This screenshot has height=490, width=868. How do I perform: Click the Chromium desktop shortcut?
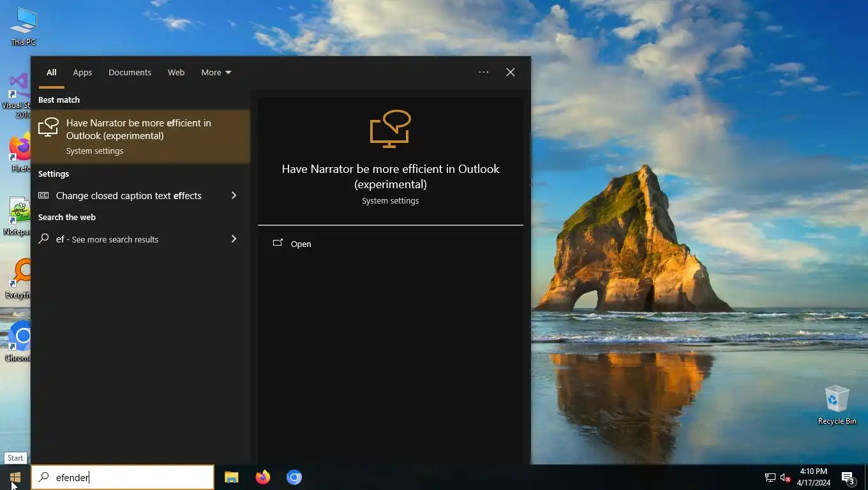[x=19, y=341]
